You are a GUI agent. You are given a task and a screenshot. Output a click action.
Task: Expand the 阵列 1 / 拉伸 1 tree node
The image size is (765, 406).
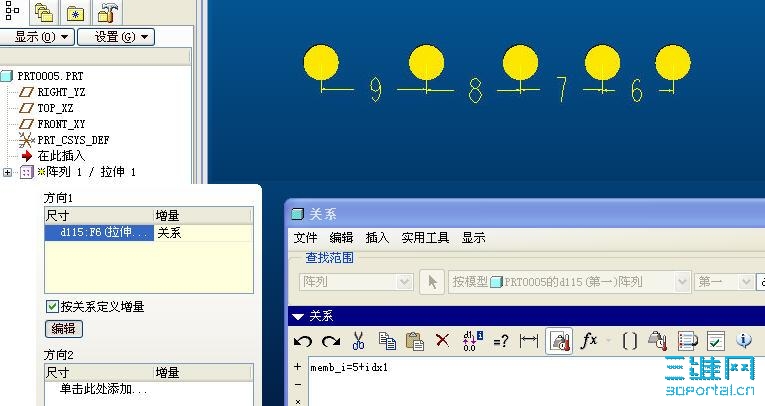coord(7,172)
